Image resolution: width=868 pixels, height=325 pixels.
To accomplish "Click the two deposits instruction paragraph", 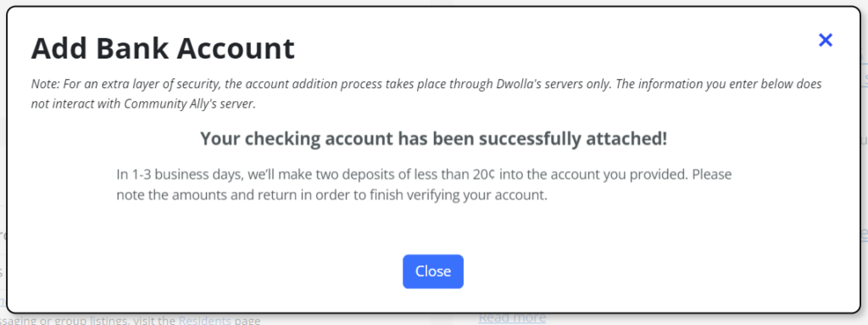I will pos(424,185).
